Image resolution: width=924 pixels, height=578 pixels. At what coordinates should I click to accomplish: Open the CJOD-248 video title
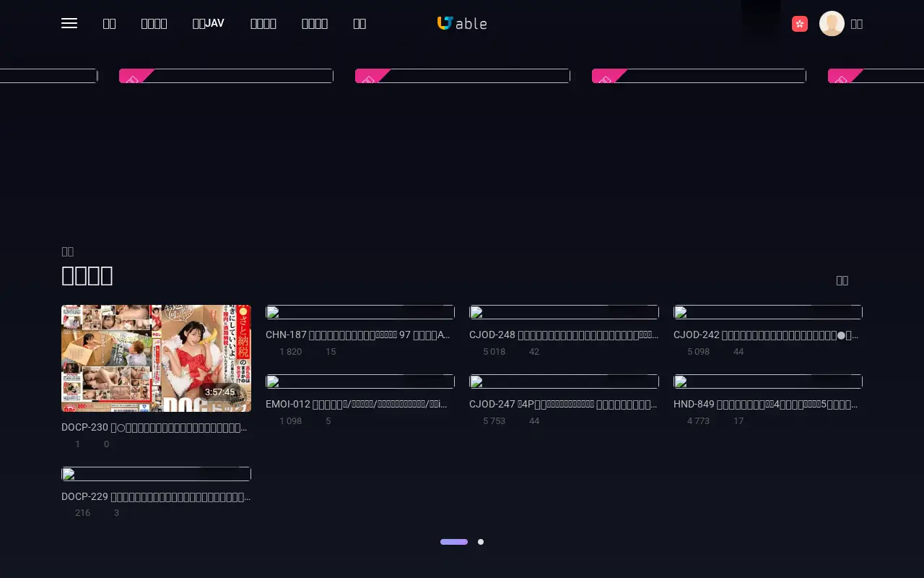564,335
